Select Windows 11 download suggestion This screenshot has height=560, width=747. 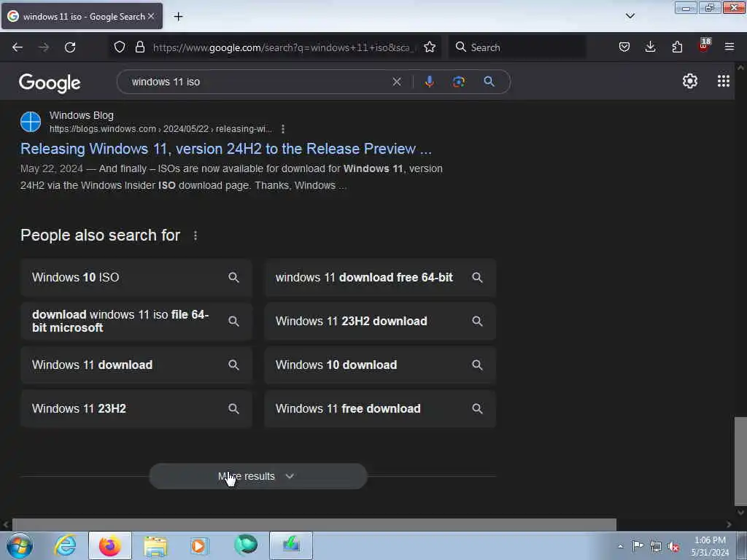coord(136,365)
